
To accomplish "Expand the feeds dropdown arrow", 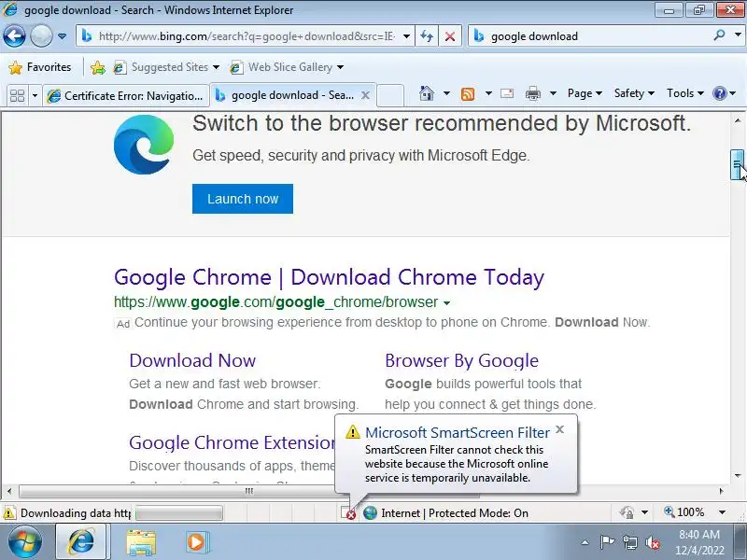I will pyautogui.click(x=488, y=93).
